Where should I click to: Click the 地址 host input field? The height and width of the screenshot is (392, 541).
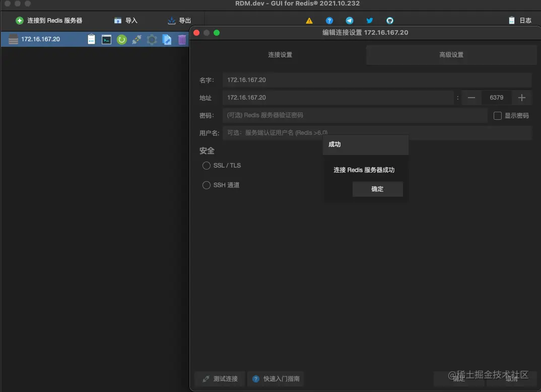pos(338,98)
